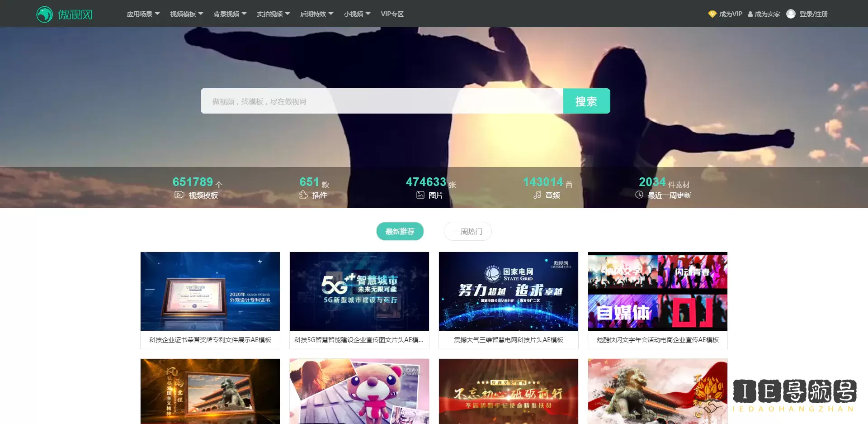Click the user avatar icon beside 登录/注册
The image size is (868, 424).
791,14
